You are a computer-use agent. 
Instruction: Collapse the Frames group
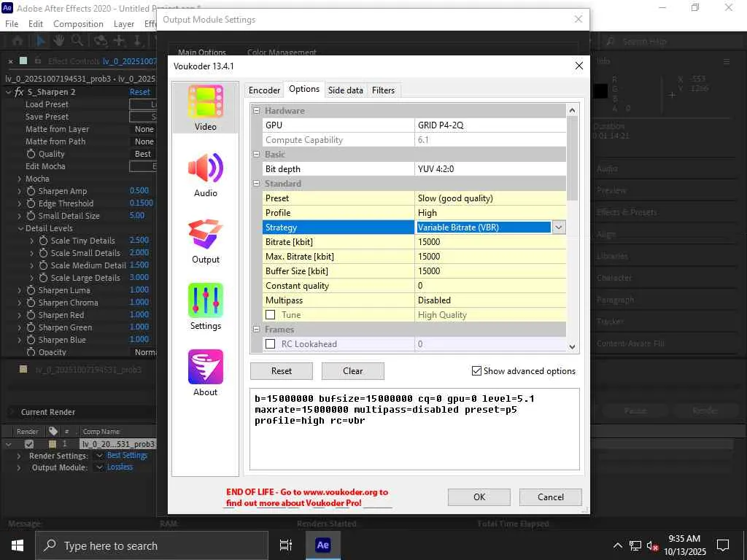click(x=256, y=330)
